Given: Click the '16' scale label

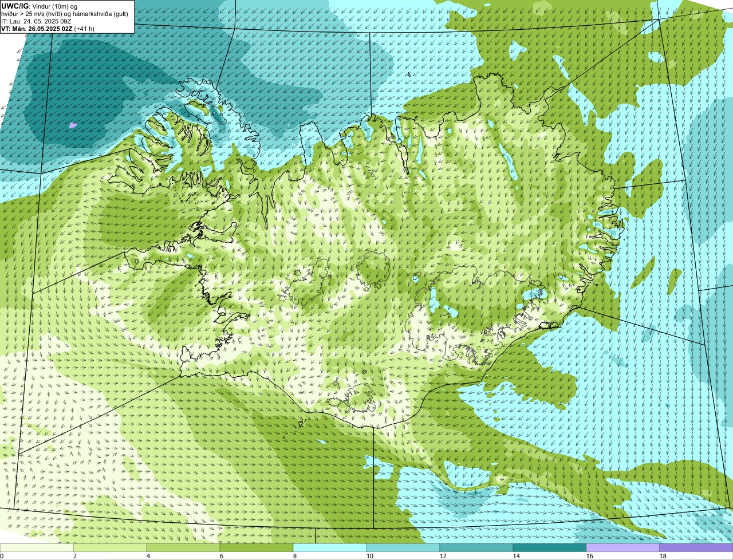Looking at the screenshot, I should pos(590,556).
